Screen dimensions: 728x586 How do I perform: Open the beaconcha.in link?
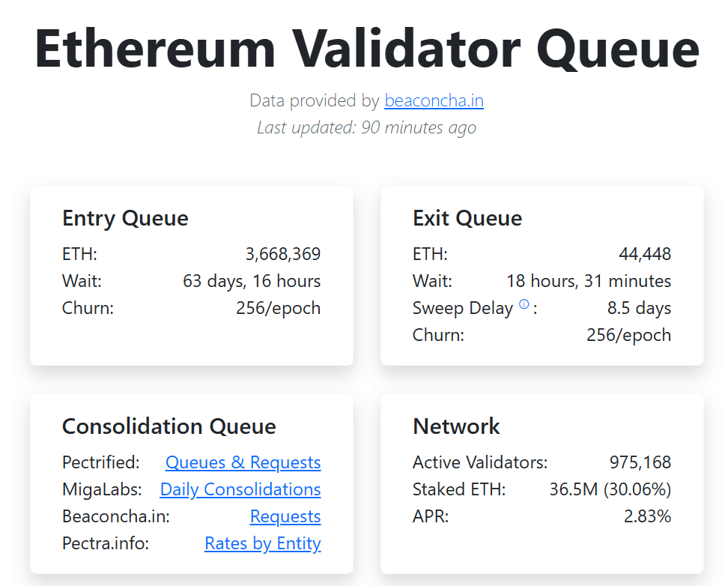434,100
